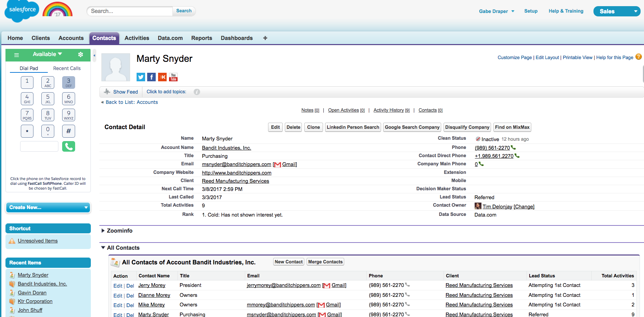Switch to the Activities tab
This screenshot has width=644, height=317.
(137, 38)
